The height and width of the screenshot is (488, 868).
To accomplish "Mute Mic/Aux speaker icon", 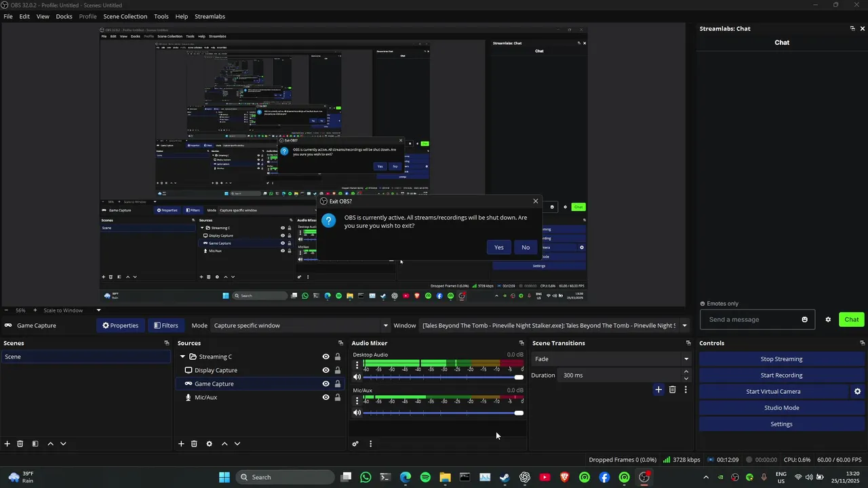I will pos(357,413).
